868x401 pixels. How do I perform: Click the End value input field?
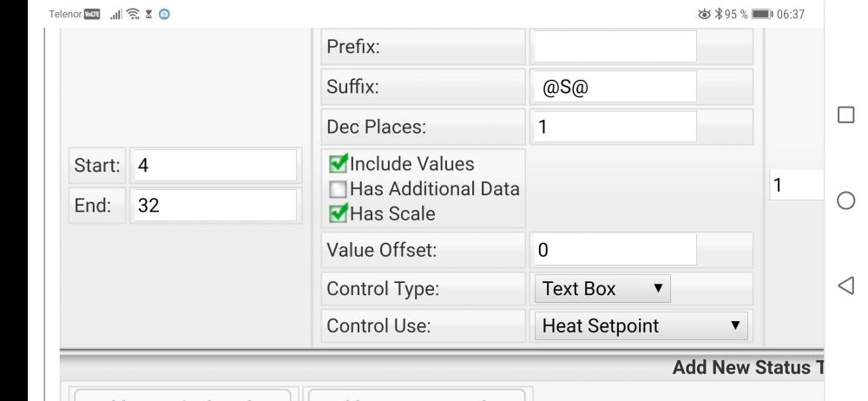[214, 206]
